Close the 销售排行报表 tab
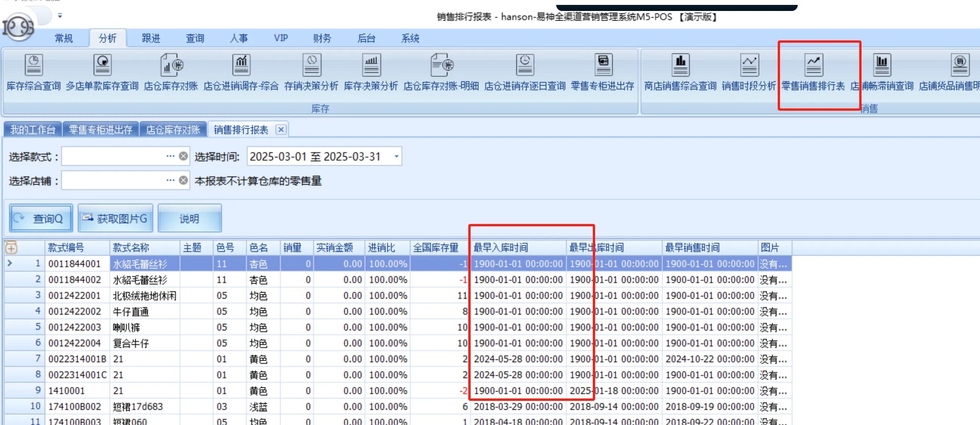 (x=281, y=130)
